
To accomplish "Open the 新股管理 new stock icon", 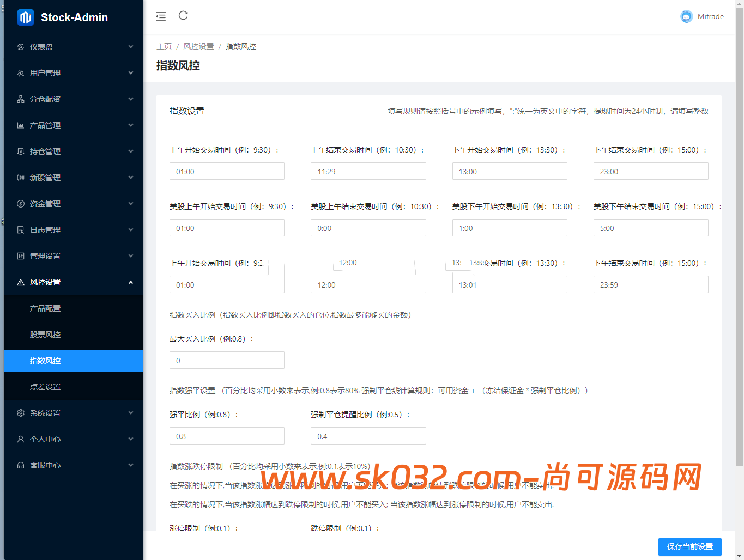I will 21,177.
